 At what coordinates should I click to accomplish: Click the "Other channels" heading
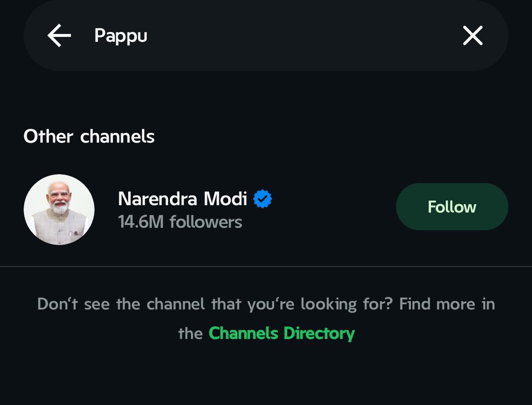point(89,136)
